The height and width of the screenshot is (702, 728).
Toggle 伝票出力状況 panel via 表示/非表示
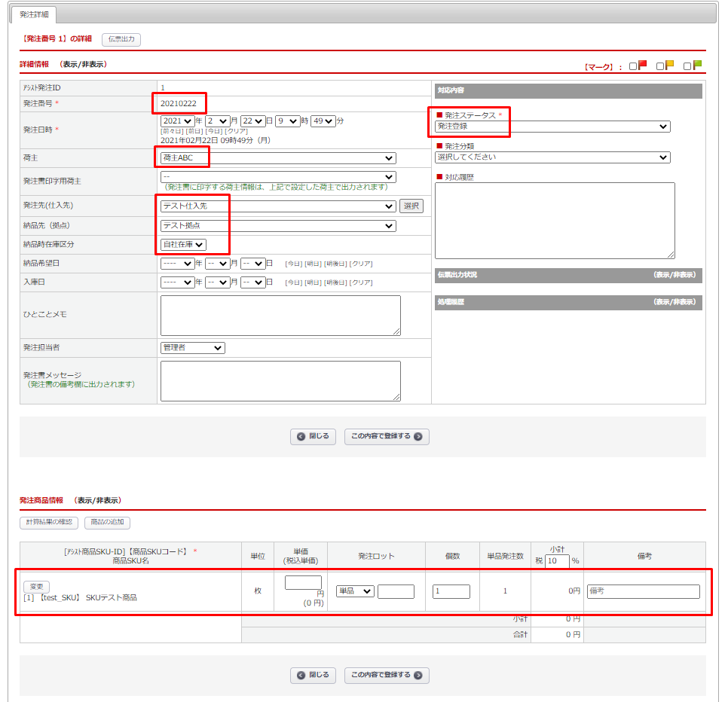[674, 275]
